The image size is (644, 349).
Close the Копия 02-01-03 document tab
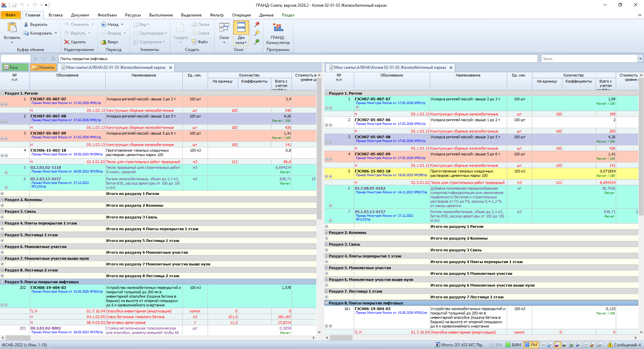pyautogui.click(x=451, y=67)
